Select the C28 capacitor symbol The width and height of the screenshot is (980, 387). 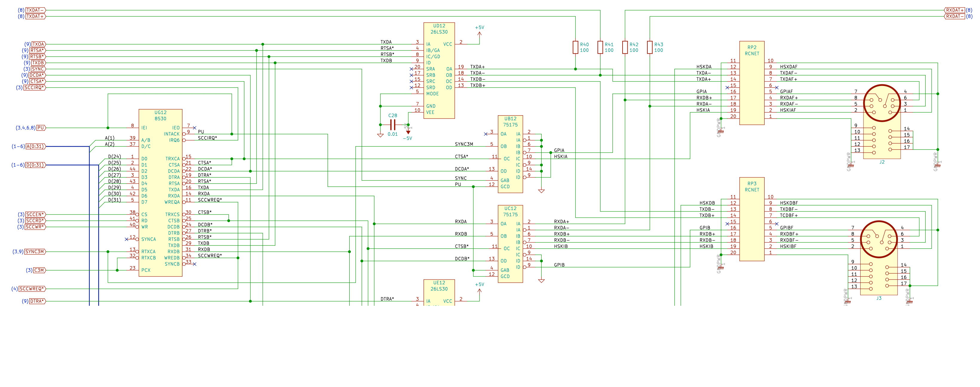coord(393,125)
